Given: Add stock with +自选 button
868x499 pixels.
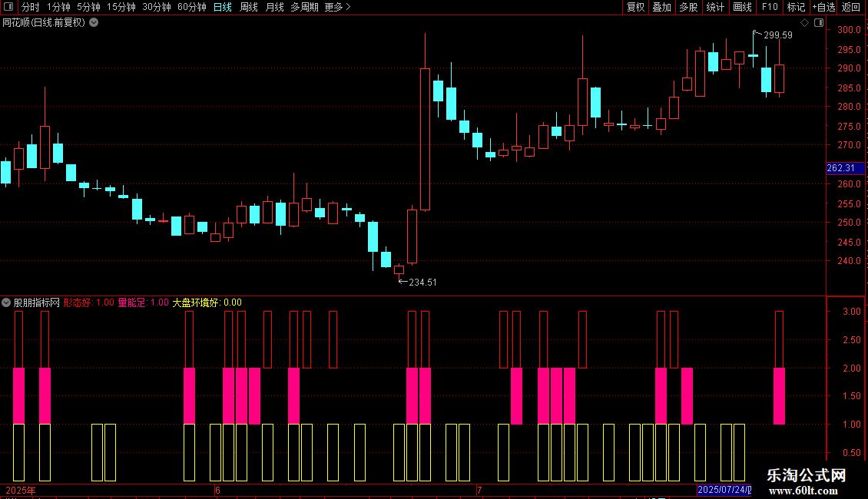Looking at the screenshot, I should [x=823, y=7].
